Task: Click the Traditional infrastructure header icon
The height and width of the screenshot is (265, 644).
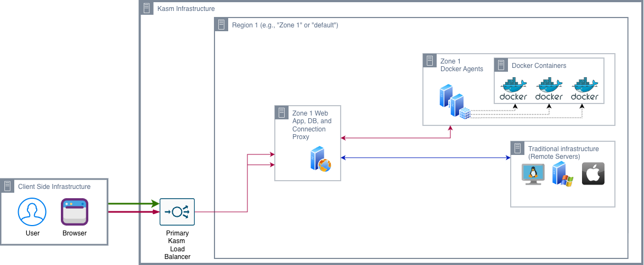Action: pyautogui.click(x=517, y=148)
